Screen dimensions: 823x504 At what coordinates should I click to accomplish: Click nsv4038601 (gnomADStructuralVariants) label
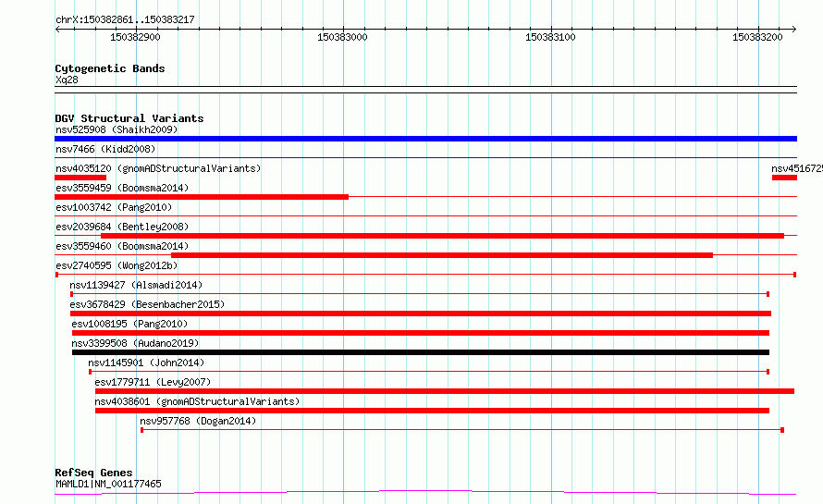point(197,401)
